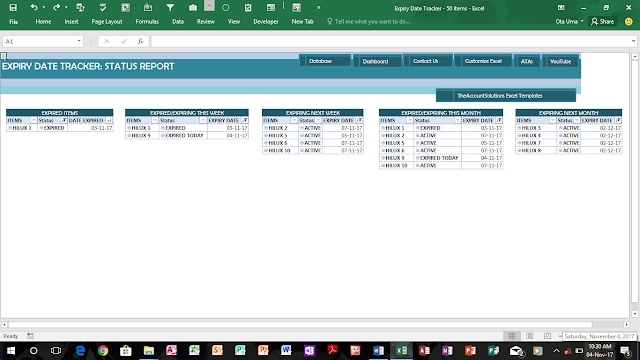Open the Developer ribbon tab
Viewport: 640px width, 360px height.
pos(266,22)
